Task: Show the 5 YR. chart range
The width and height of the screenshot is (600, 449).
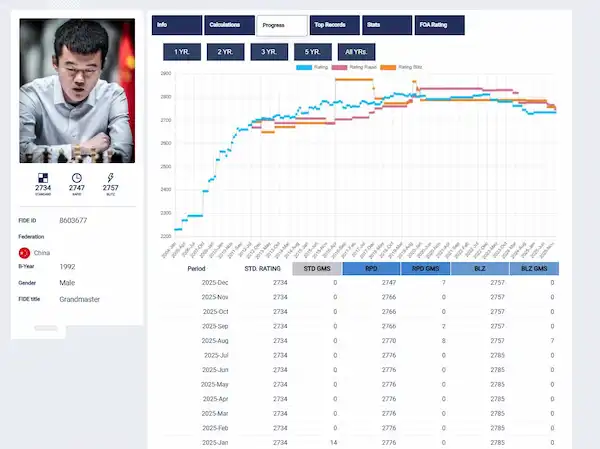Action: [313, 52]
